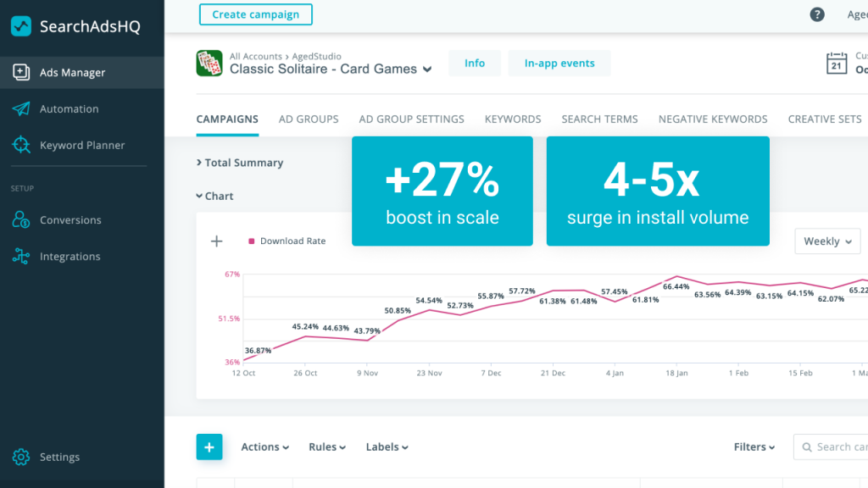Screen dimensions: 868x488
Task: Open the Automation section
Action: point(69,109)
